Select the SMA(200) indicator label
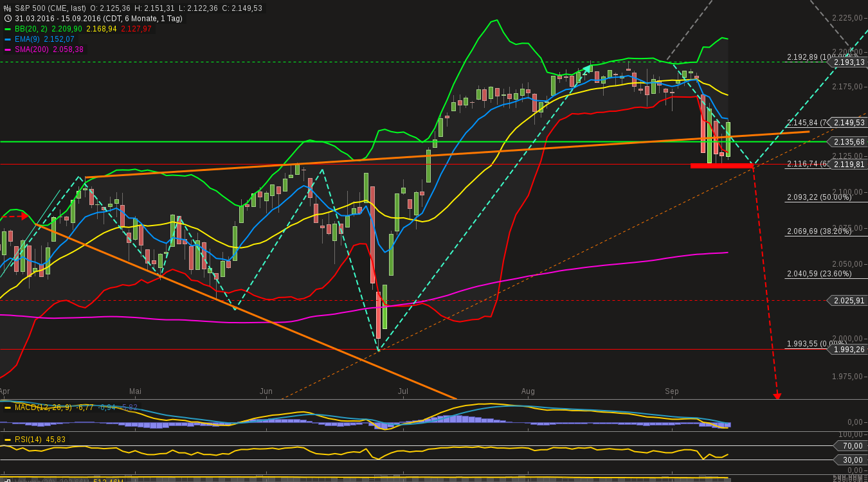The height and width of the screenshot is (482, 868). pyautogui.click(x=32, y=49)
